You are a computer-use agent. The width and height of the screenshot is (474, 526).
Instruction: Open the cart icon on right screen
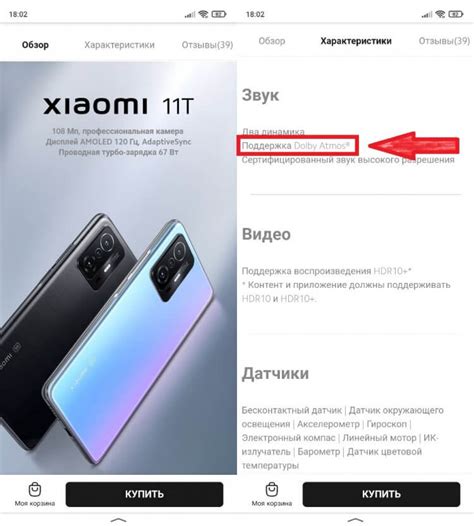tap(272, 489)
